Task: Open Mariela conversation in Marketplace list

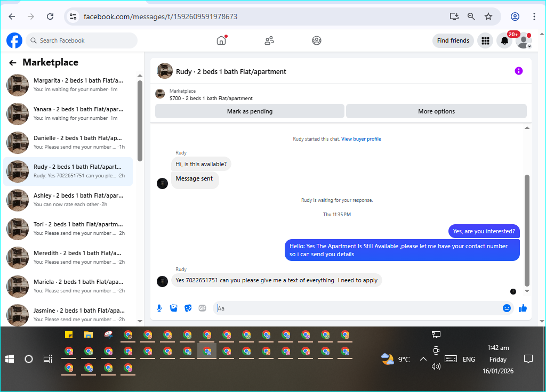Action: click(x=68, y=287)
